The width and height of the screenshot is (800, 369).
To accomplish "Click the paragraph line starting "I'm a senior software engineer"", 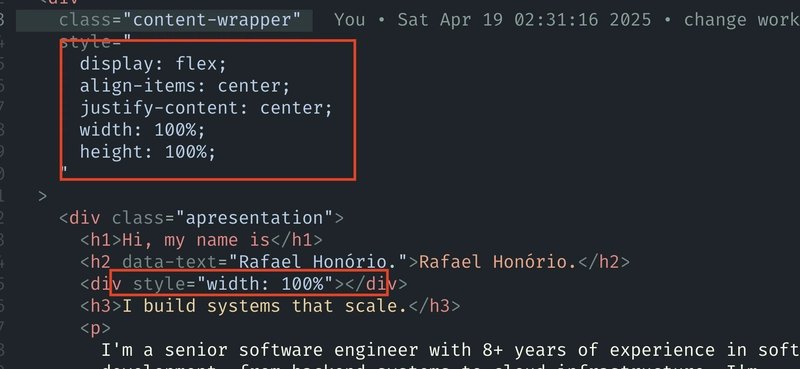I will click(x=451, y=350).
